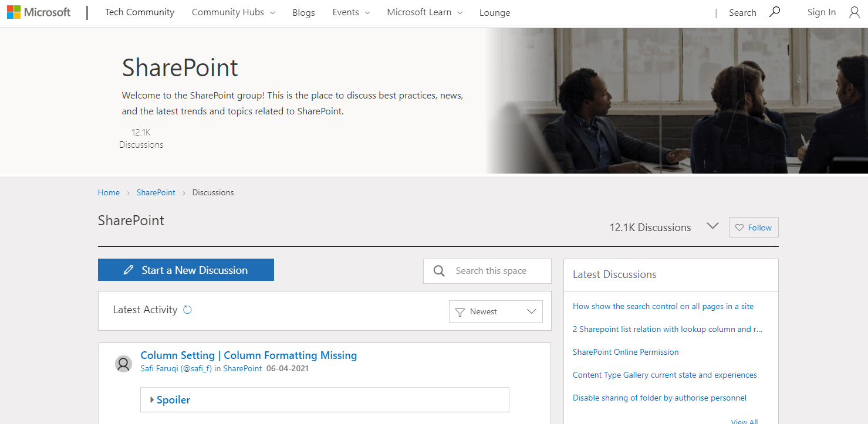Refresh Latest Activity with circular arrow icon
Image resolution: width=868 pixels, height=424 pixels.
click(x=187, y=310)
